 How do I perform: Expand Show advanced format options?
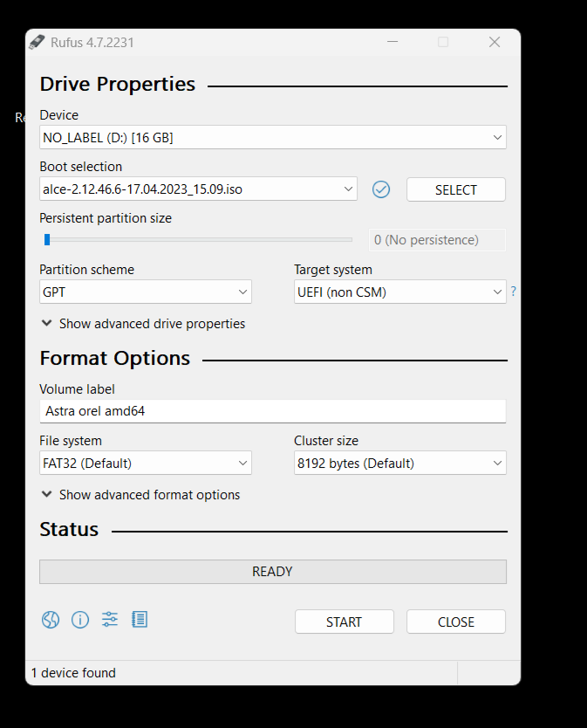140,494
